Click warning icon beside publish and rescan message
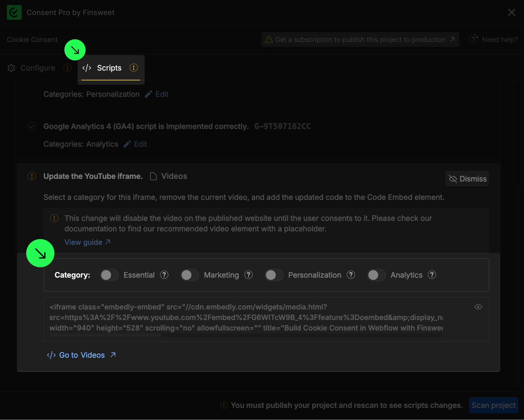 tap(224, 405)
